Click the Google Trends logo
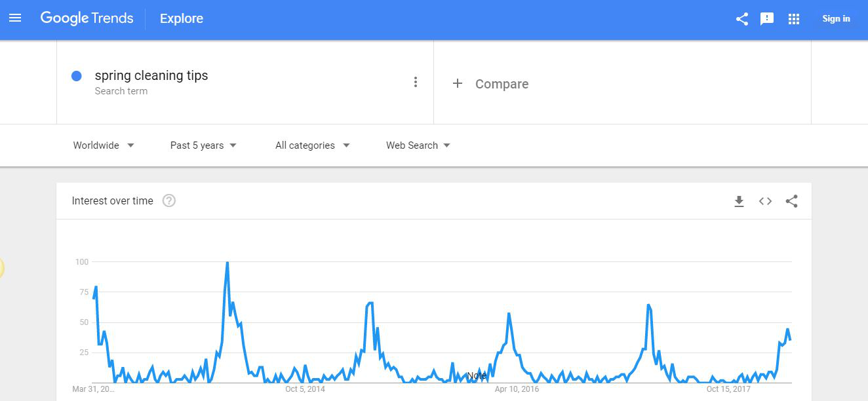The width and height of the screenshot is (868, 401). click(87, 18)
